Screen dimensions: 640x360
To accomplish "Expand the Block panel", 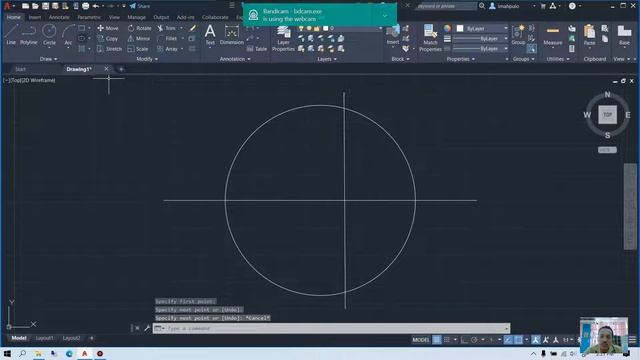I will [x=400, y=59].
